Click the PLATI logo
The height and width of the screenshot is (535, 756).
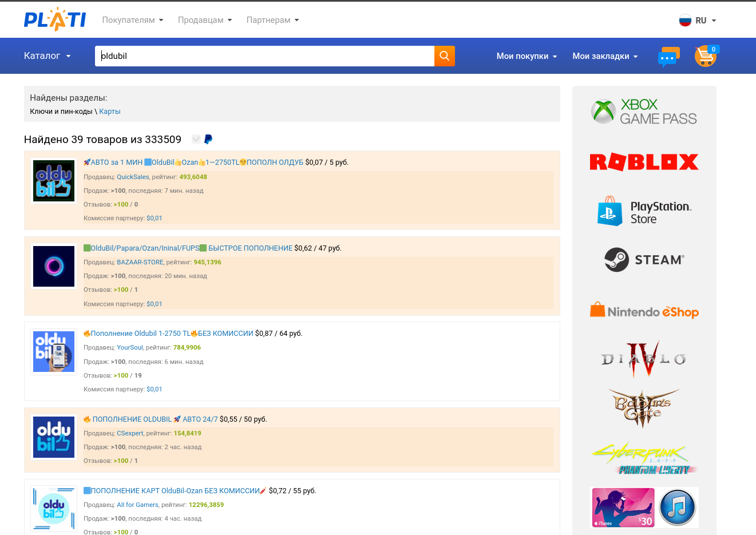click(54, 19)
